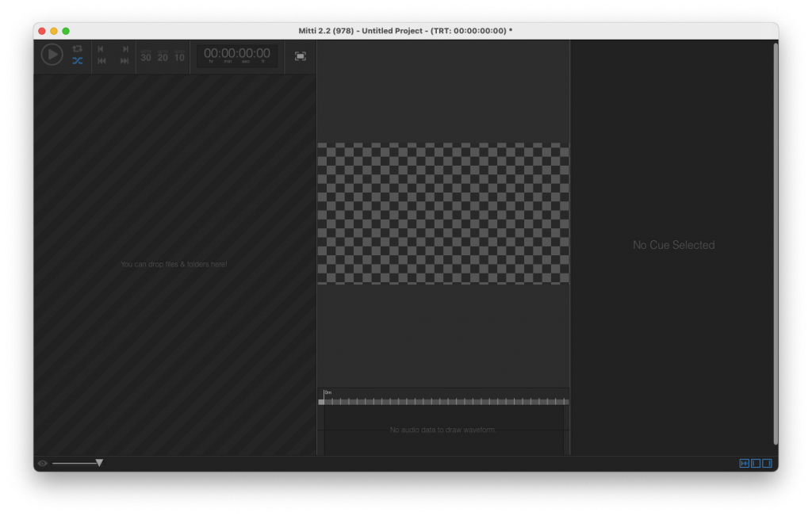Click the GOTO 10 button
This screenshot has height=516, width=812.
179,56
